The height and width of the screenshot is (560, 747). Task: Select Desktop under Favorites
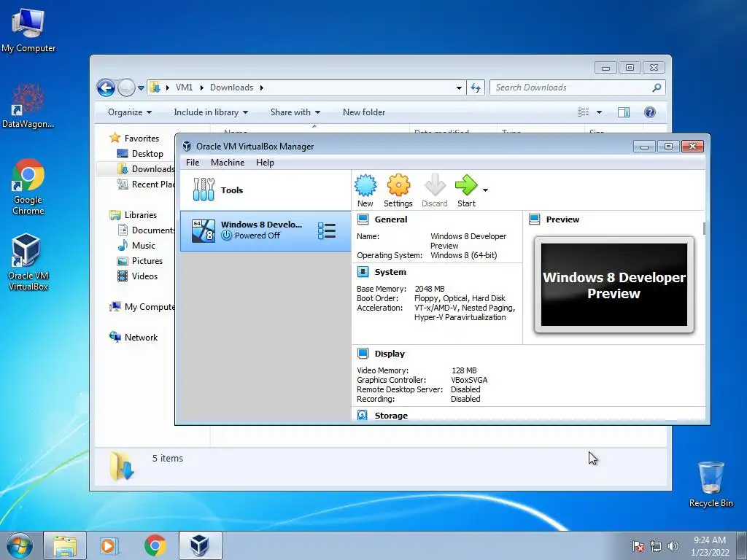click(x=147, y=154)
